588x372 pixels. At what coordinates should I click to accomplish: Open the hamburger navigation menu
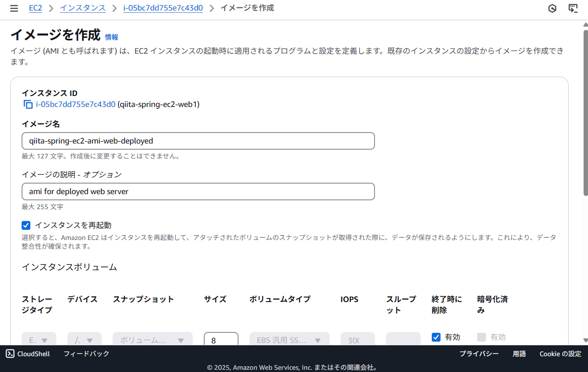[x=14, y=8]
